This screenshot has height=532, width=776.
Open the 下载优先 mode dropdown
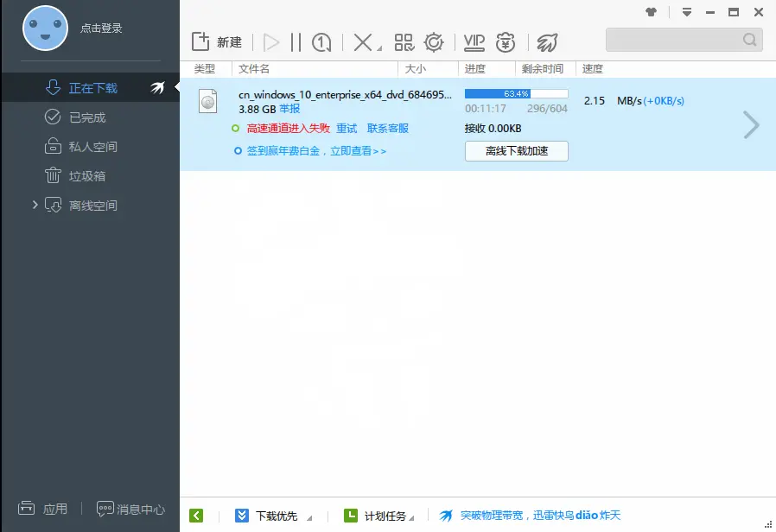[x=273, y=516]
